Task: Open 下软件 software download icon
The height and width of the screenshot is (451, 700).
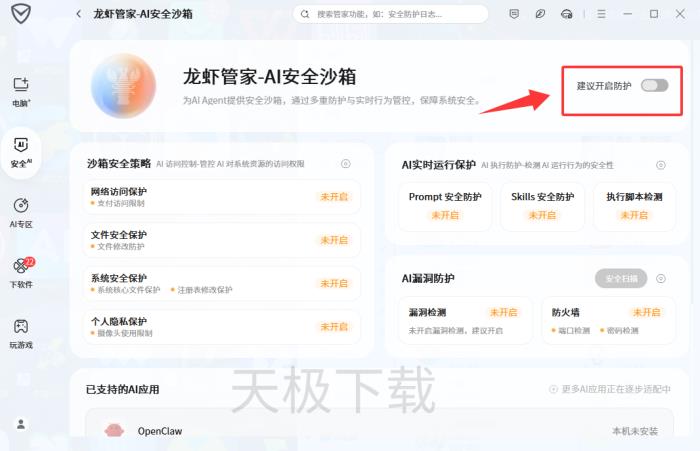Action: pyautogui.click(x=20, y=271)
